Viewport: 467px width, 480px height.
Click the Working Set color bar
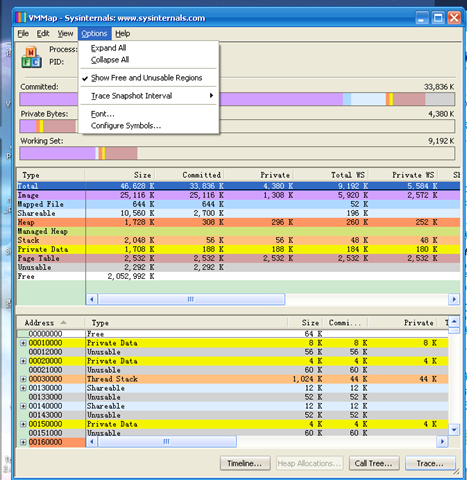(x=237, y=153)
